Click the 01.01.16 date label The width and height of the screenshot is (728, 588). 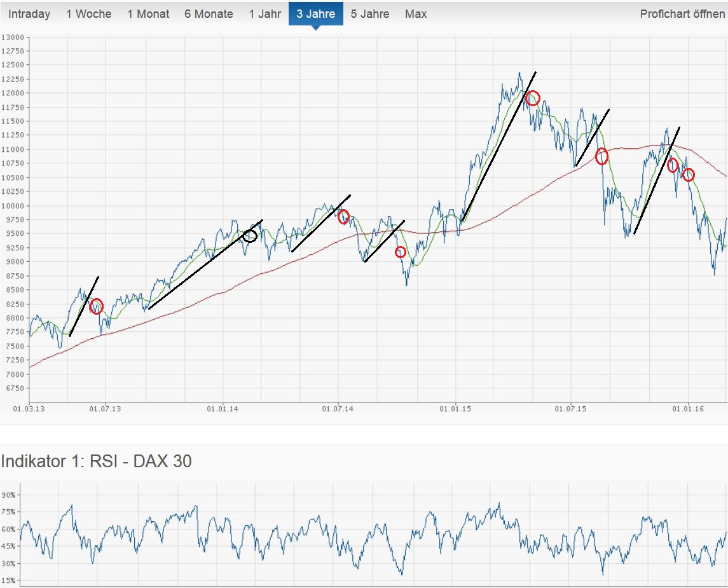click(x=688, y=409)
